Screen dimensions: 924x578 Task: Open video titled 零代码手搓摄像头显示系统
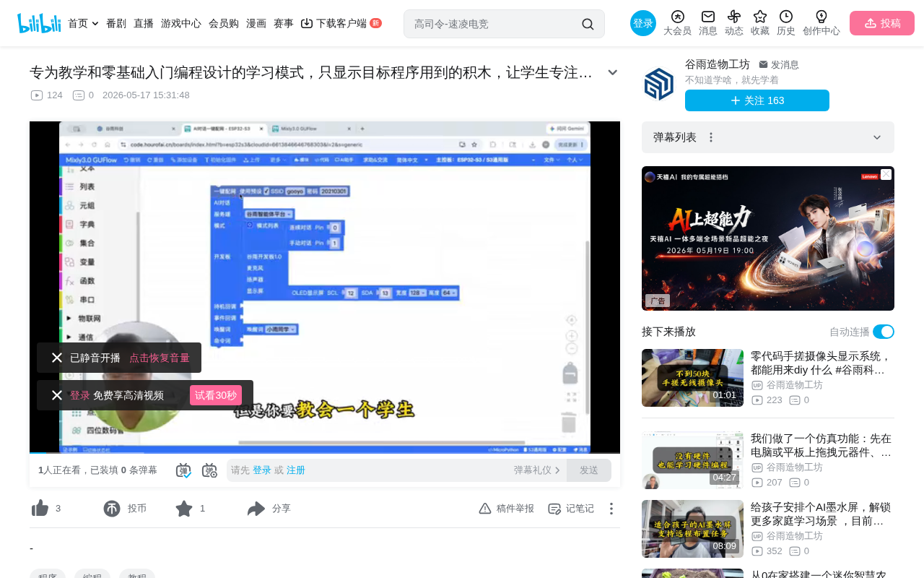pos(822,363)
